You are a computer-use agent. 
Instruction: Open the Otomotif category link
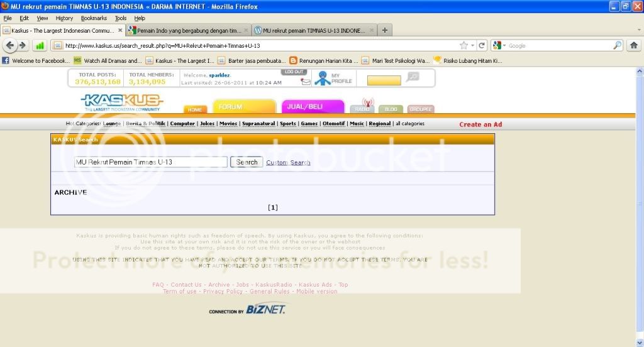pyautogui.click(x=333, y=124)
